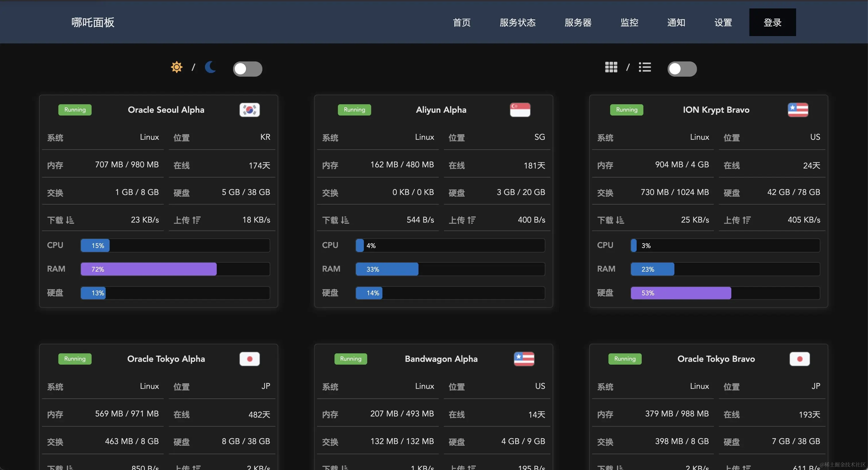The width and height of the screenshot is (868, 470).
Task: Click the list view icon
Action: point(645,67)
